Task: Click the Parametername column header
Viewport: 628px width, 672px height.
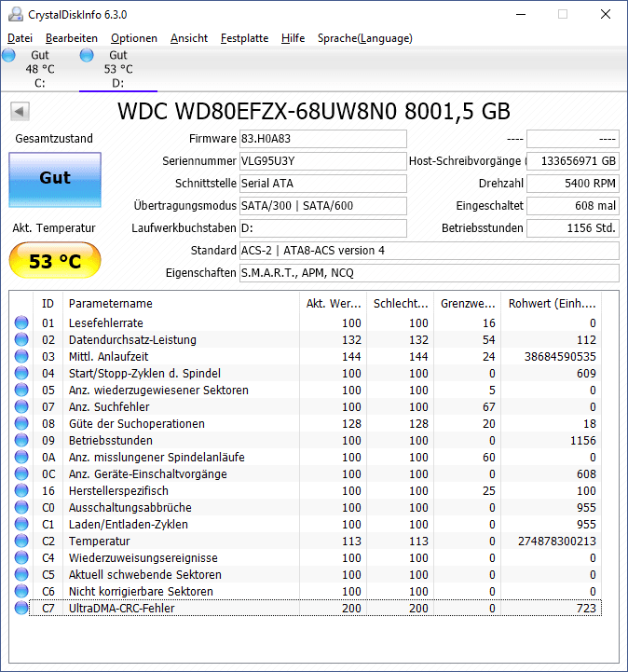Action: (x=181, y=304)
